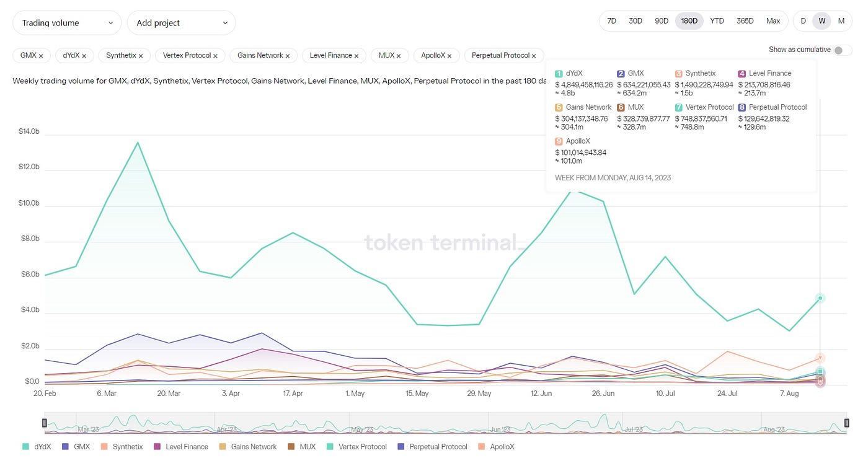Select the 7D time range
This screenshot has width=868, height=458.
pyautogui.click(x=611, y=21)
